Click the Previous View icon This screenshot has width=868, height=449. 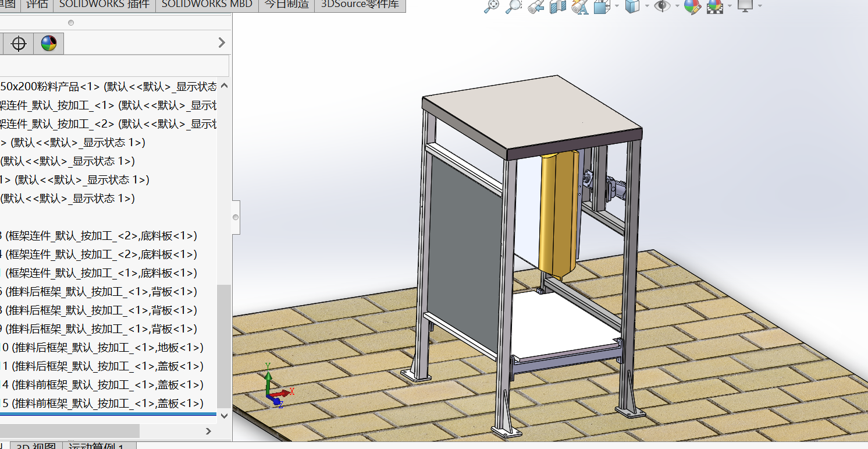coord(536,6)
